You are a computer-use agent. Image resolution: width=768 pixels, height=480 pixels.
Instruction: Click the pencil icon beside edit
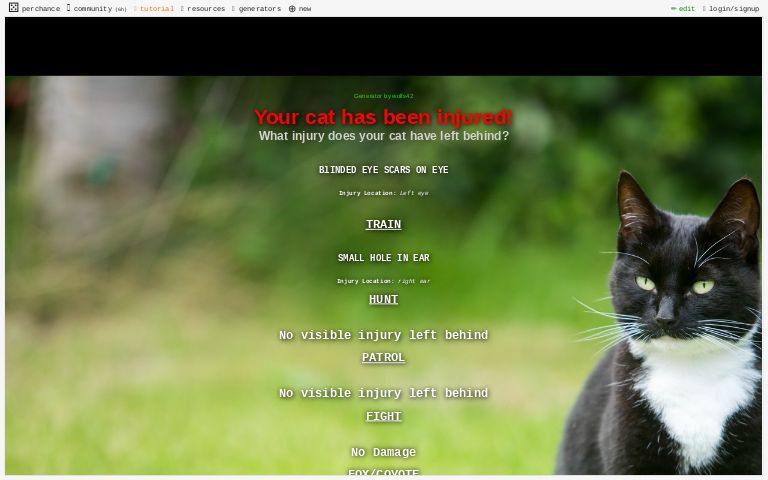[674, 8]
